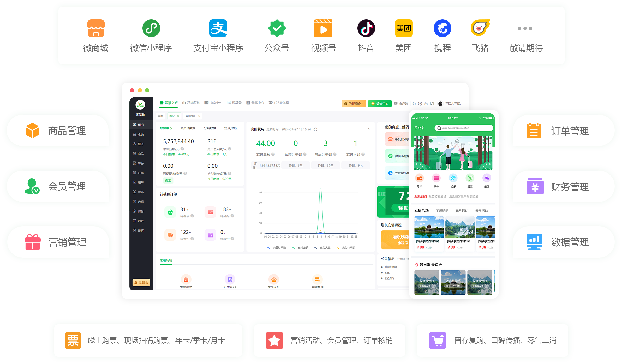622x364 pixels.
Task: Click the lock screen padlock icon
Action: point(426,104)
